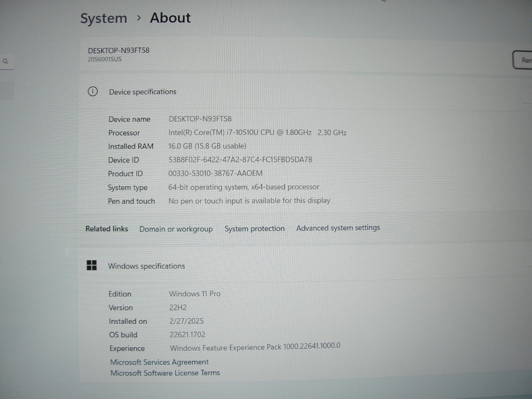Viewport: 532px width, 399px height.
Task: Select Device name value DESKTOP-N93FT58 in specifications
Action: 200,119
